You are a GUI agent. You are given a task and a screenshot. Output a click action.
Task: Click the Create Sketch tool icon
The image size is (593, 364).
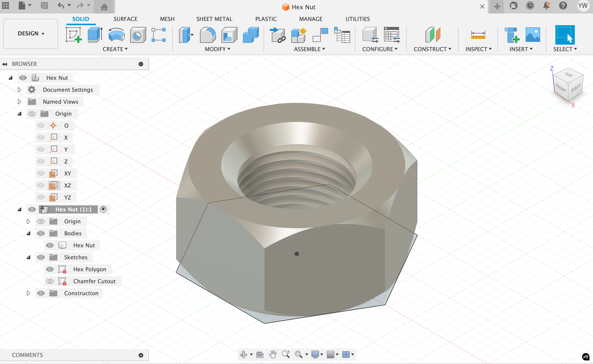74,35
